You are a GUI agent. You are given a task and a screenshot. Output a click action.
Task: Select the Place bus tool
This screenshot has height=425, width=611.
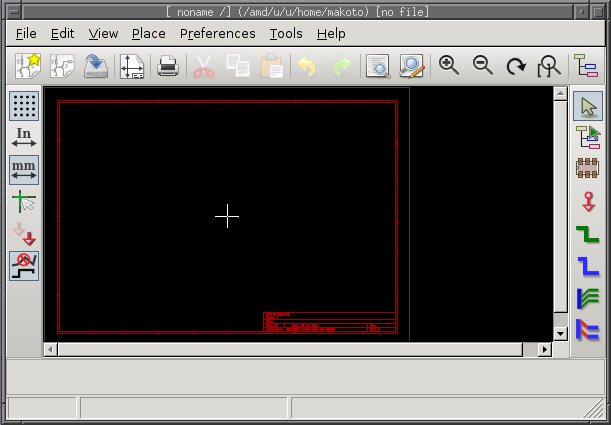[587, 266]
